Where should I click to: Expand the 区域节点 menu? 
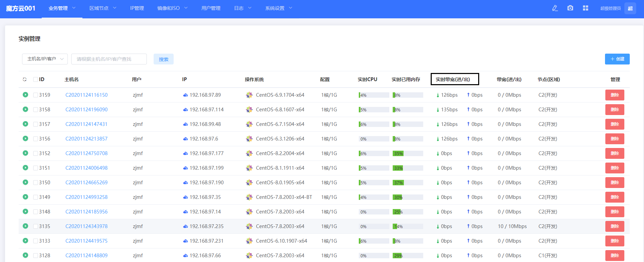coord(103,8)
